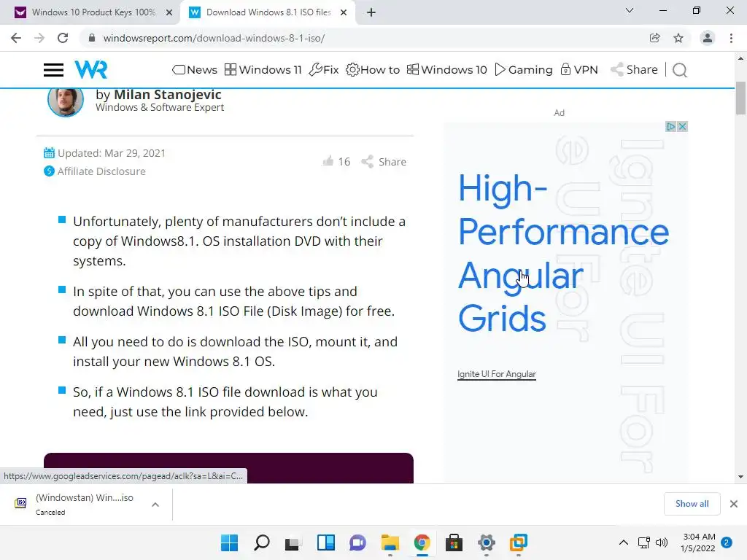747x560 pixels.
Task: Open Microsoft Store from taskbar
Action: point(454,542)
